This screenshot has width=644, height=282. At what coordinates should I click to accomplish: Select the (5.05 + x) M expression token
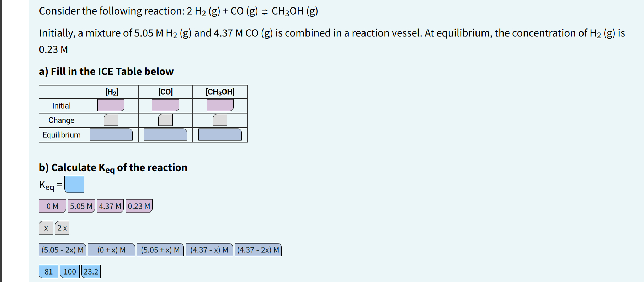pos(161,250)
